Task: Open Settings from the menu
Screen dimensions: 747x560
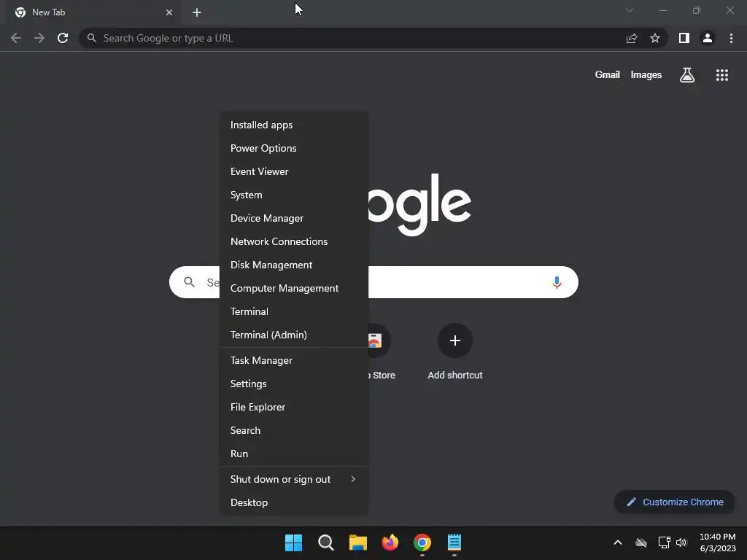Action: pyautogui.click(x=293, y=384)
